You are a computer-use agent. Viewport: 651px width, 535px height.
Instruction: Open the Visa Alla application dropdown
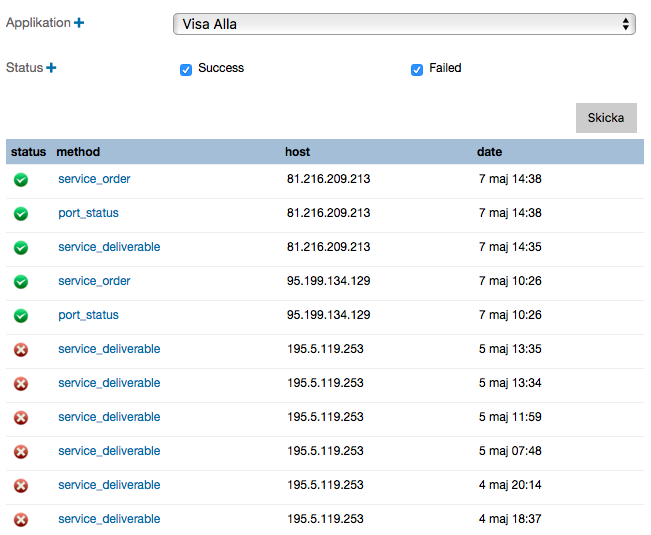point(404,24)
